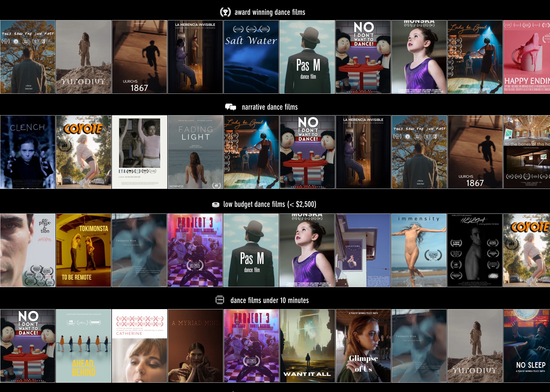The width and height of the screenshot is (550, 392).
Task: Open the Fading Light film poster
Action: pos(195,152)
